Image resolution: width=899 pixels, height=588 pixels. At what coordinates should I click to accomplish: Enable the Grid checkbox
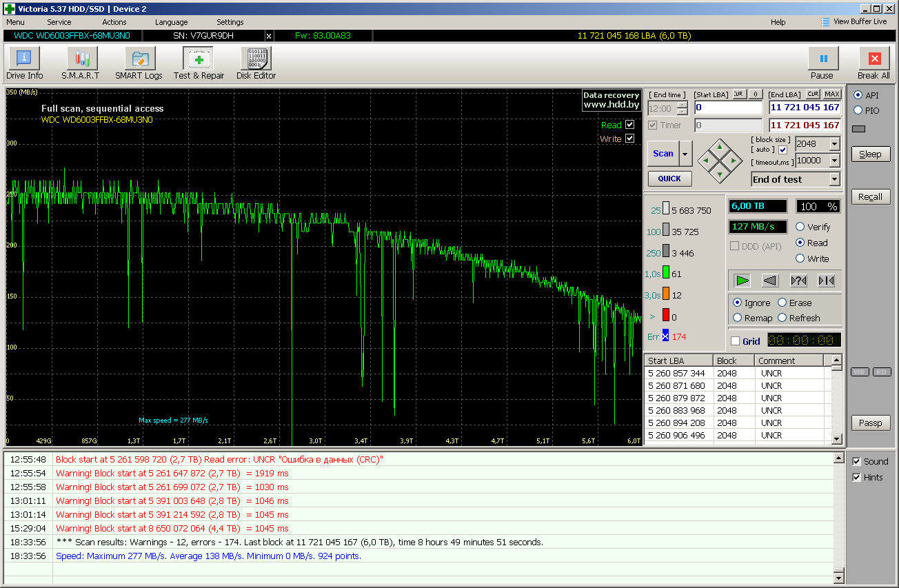click(x=736, y=341)
